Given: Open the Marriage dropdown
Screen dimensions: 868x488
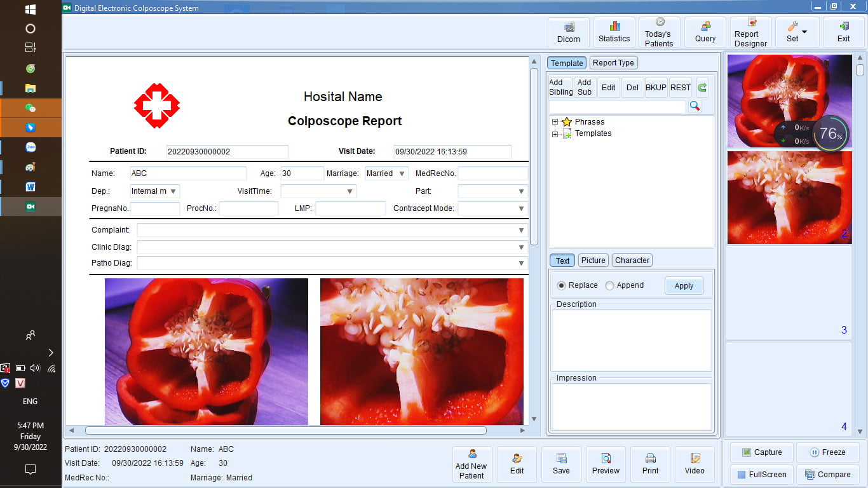Looking at the screenshot, I should (402, 173).
